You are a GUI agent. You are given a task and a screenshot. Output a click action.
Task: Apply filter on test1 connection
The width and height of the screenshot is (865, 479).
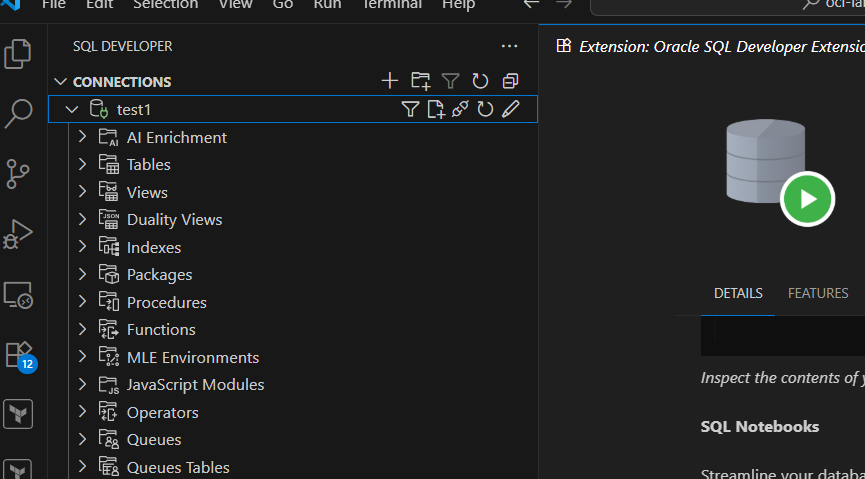(410, 109)
